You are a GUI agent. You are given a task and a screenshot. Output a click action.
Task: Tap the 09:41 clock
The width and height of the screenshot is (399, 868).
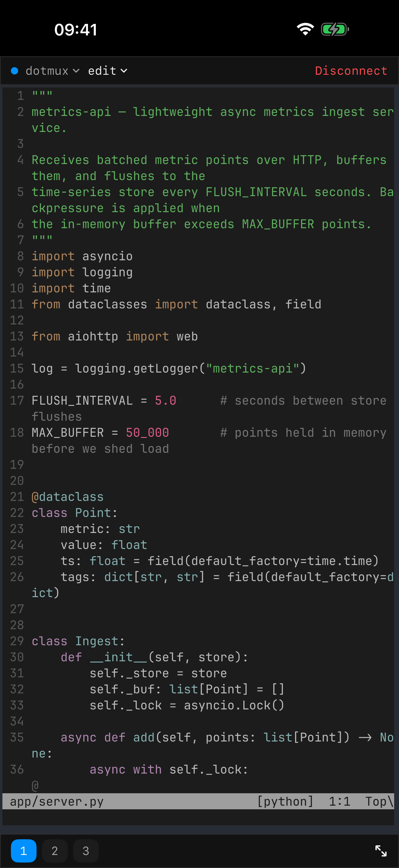76,30
